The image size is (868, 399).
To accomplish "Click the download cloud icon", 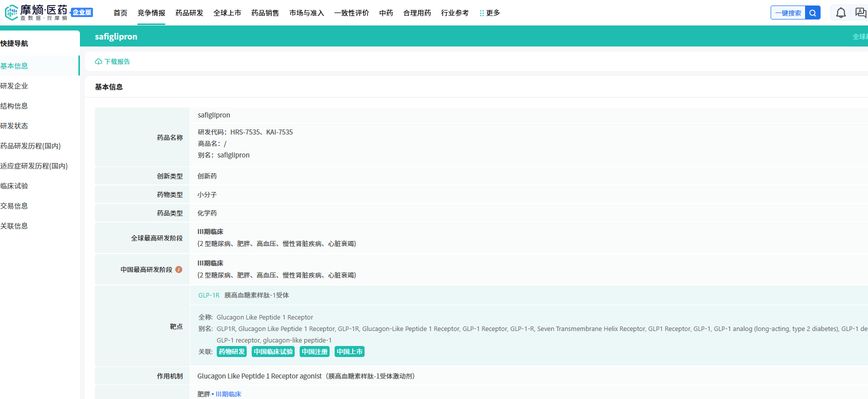I will [x=98, y=61].
